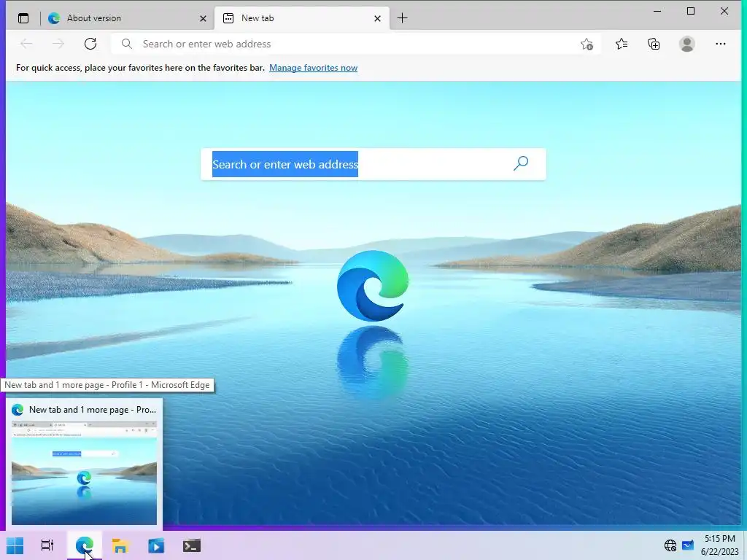Image resolution: width=747 pixels, height=560 pixels.
Task: Open the clock and date flyout
Action: (720, 545)
